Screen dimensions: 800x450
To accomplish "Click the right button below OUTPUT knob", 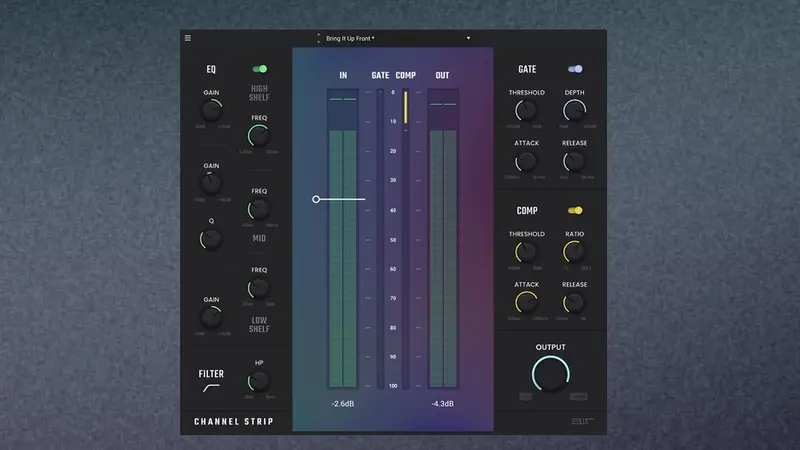I will pos(578,396).
